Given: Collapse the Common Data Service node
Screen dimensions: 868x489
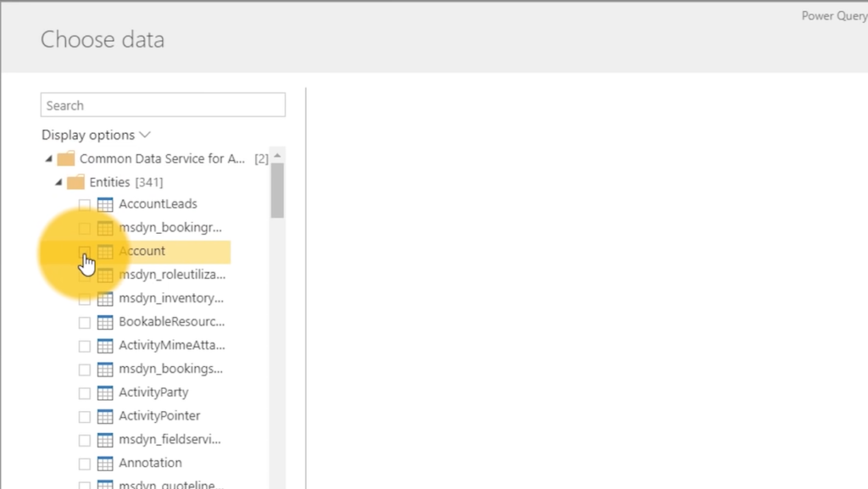Looking at the screenshot, I should click(47, 158).
